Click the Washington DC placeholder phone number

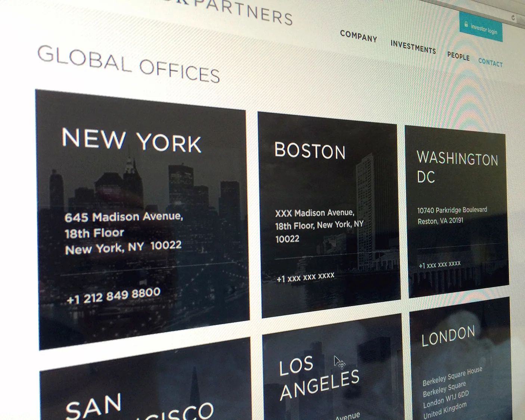439,265
